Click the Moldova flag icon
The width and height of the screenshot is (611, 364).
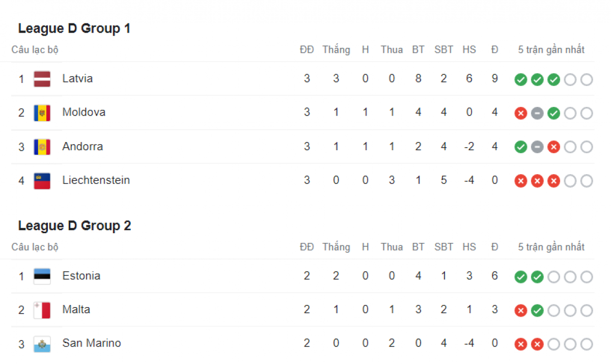[x=42, y=113]
